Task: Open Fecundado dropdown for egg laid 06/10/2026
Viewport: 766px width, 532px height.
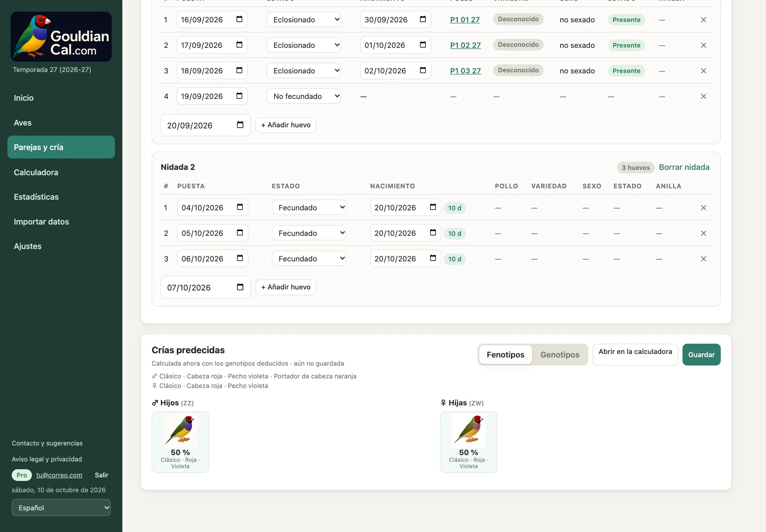Action: tap(309, 259)
